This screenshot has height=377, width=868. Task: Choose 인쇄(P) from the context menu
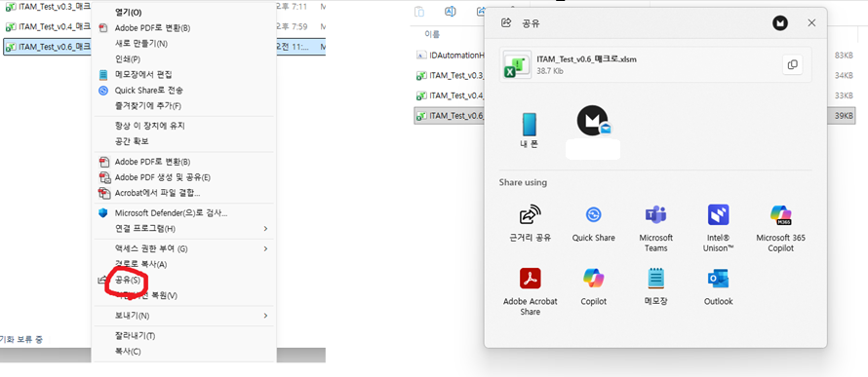coord(128,58)
